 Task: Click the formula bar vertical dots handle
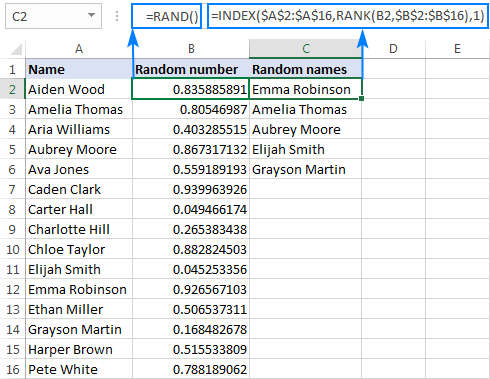click(x=117, y=16)
